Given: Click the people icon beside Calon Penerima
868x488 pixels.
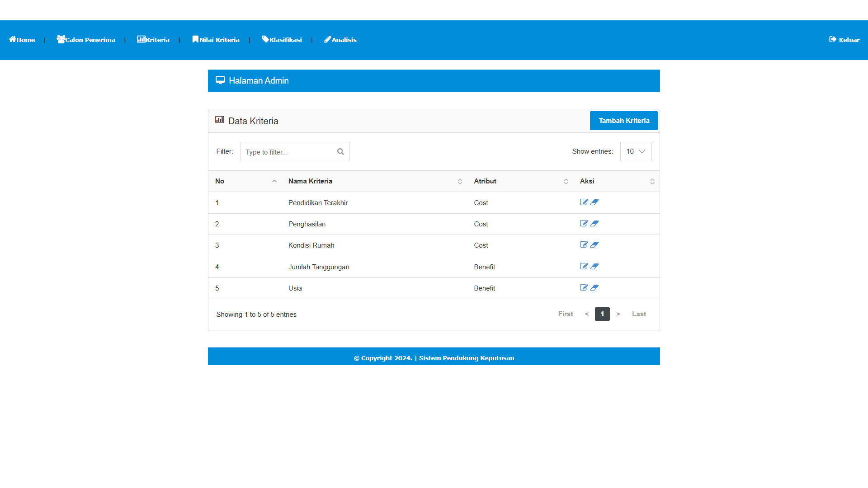Looking at the screenshot, I should pyautogui.click(x=61, y=39).
